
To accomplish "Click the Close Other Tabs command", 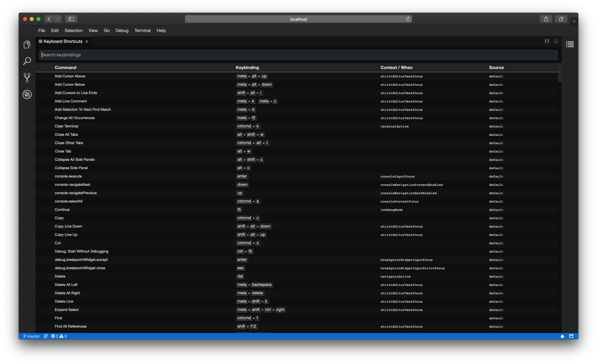I will click(69, 143).
